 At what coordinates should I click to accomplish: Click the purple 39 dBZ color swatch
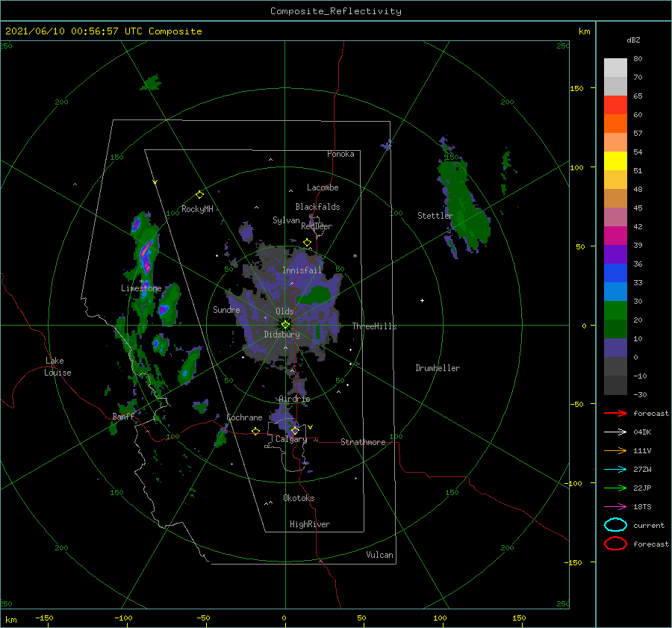pos(615,254)
